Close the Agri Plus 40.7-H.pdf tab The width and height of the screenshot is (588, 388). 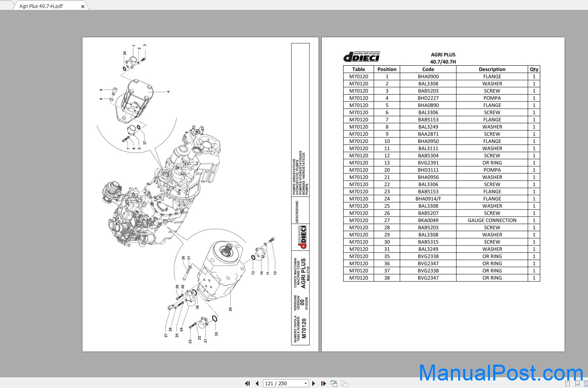(82, 6)
